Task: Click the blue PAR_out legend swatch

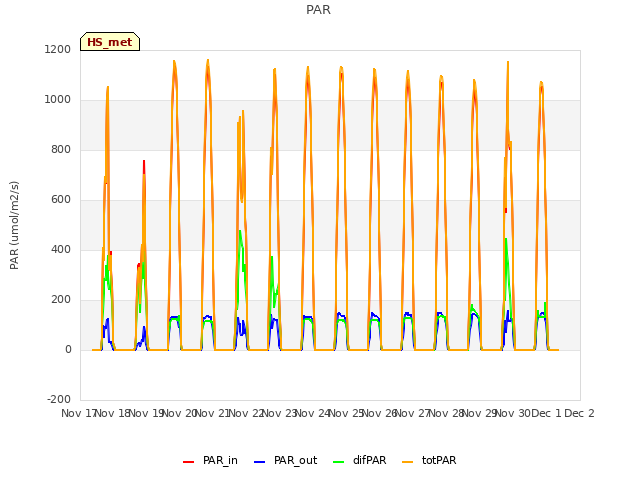Action: click(259, 462)
